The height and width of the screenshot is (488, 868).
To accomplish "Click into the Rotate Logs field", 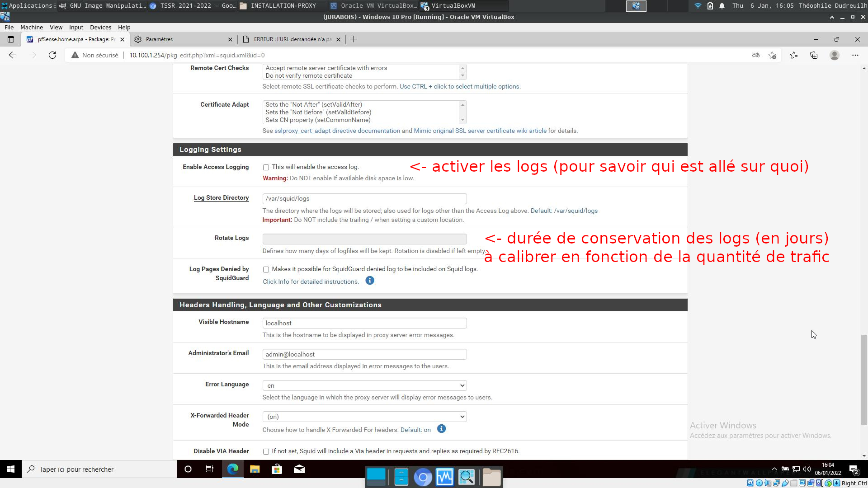I will tap(364, 239).
